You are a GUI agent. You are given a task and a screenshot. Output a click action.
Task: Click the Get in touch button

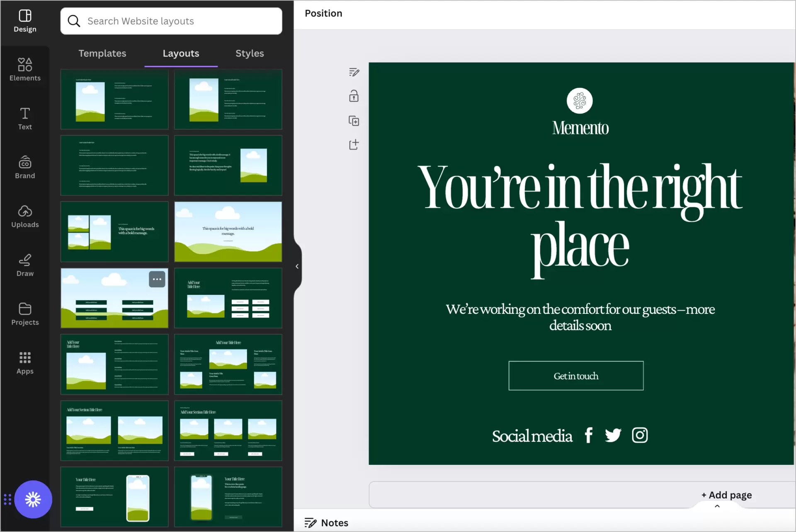(x=576, y=376)
